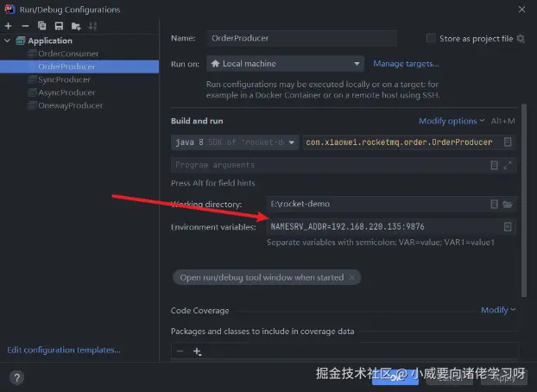
Task: Select OnewayProducer configuration
Action: (70, 105)
